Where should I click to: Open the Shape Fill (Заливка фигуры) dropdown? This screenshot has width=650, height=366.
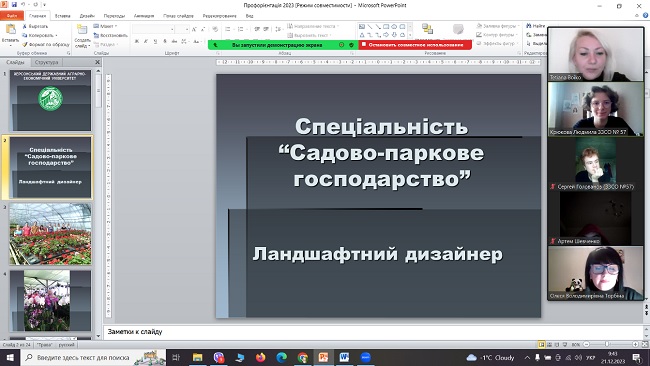coord(497,26)
